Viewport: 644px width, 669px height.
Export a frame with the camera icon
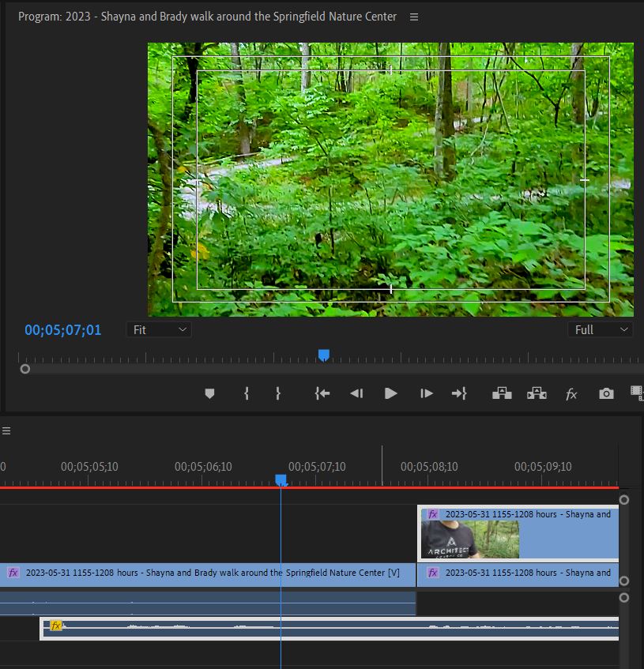tap(606, 393)
